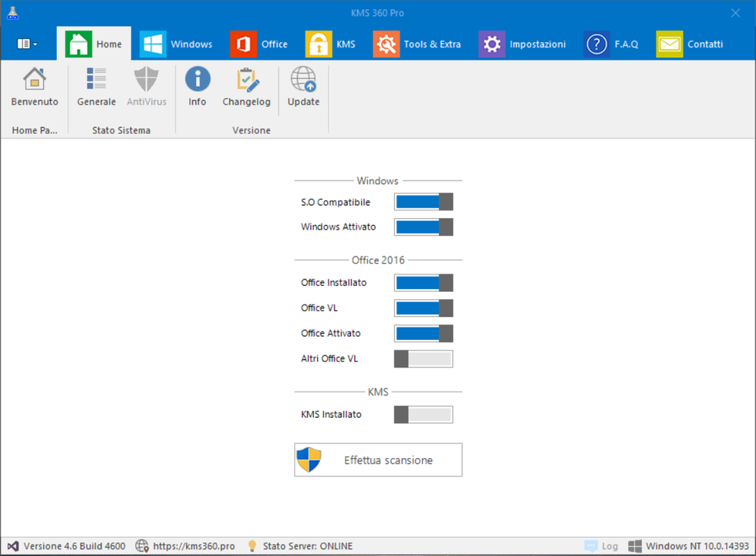Toggle the Windows Attivato switch
The image size is (756, 556).
[x=424, y=227]
